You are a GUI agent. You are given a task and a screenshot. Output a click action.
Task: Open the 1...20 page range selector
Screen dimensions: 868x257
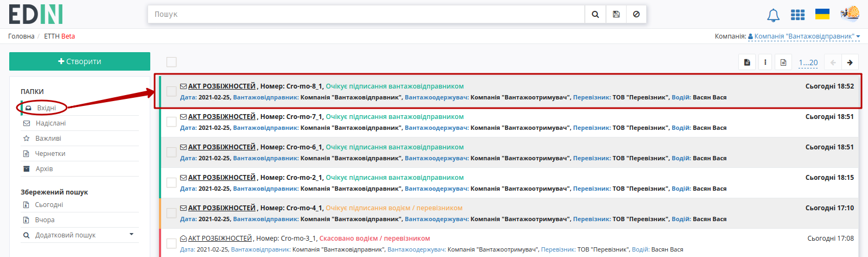pos(808,62)
